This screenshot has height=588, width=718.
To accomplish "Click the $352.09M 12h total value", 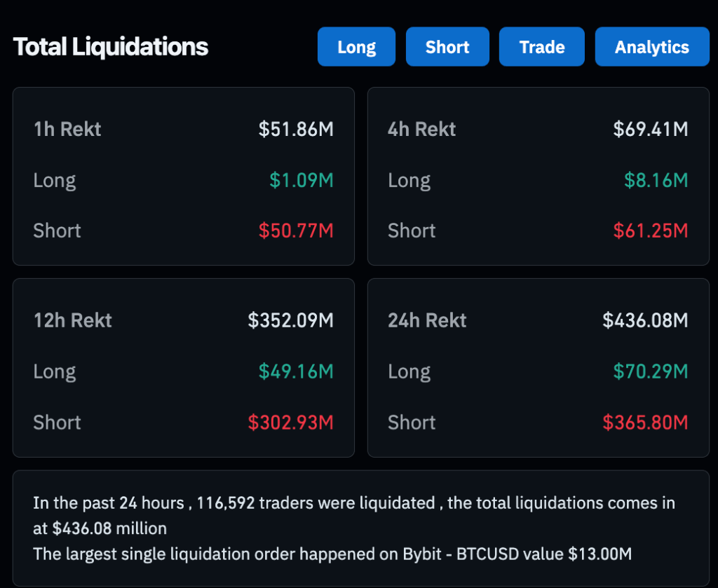I will (291, 320).
